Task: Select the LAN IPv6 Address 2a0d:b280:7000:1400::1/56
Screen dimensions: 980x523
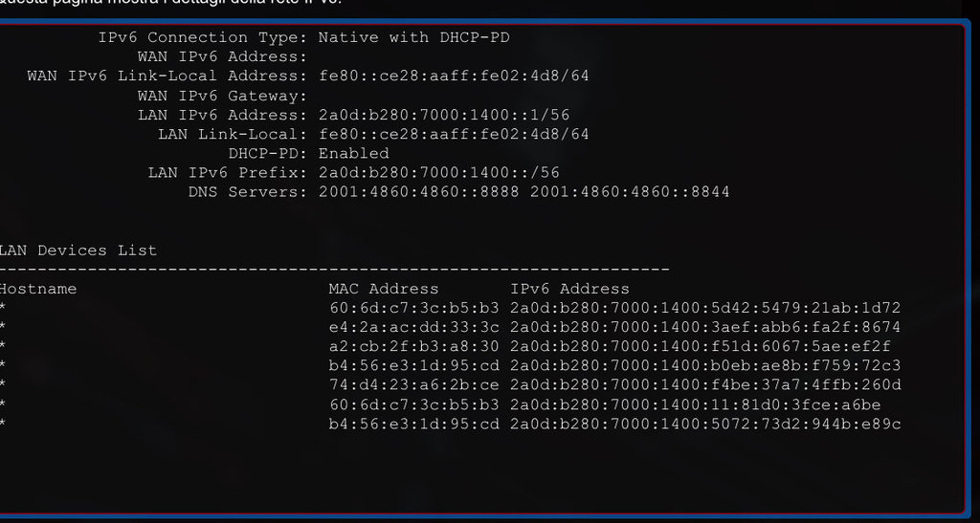Action: coord(444,116)
